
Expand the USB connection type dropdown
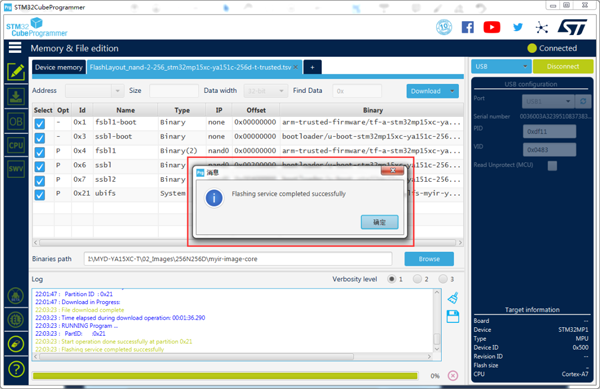pos(501,66)
